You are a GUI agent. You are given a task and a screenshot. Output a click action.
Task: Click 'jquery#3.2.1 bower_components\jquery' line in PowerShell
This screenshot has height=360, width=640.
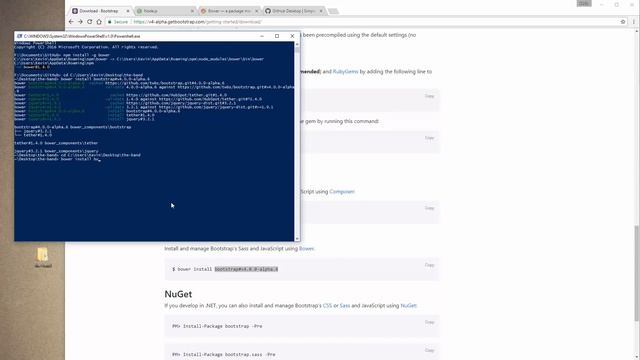(x=56, y=151)
